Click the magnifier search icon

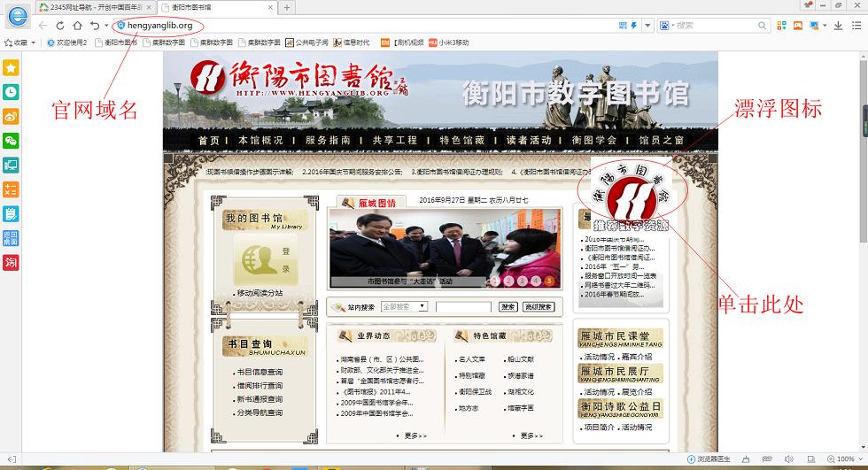763,26
